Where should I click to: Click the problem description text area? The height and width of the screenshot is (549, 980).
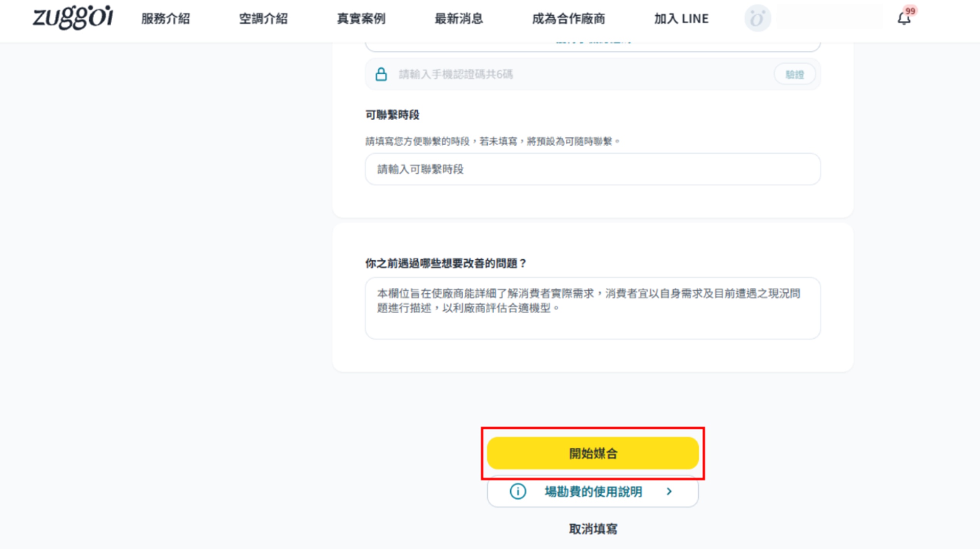tap(593, 308)
